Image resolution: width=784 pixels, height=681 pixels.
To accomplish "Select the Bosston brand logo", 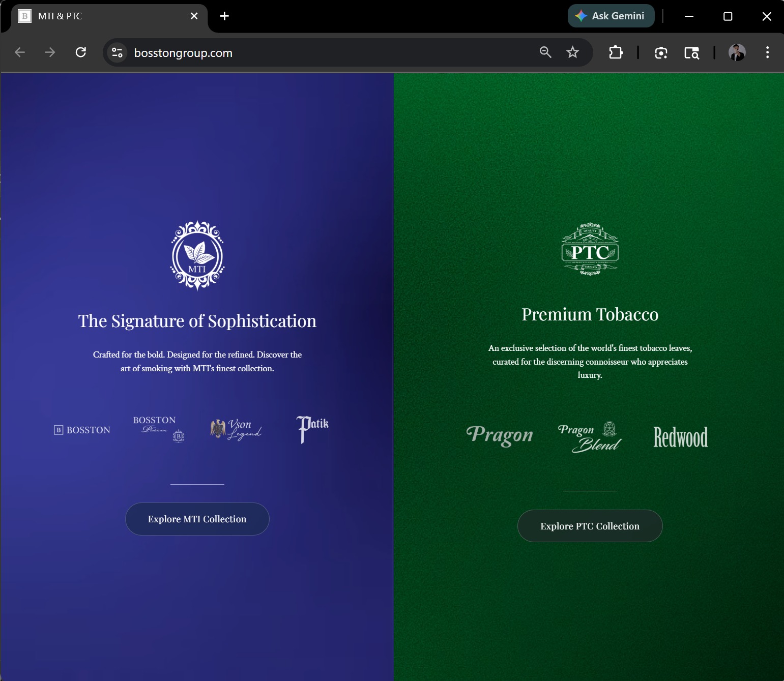I will pos(82,430).
